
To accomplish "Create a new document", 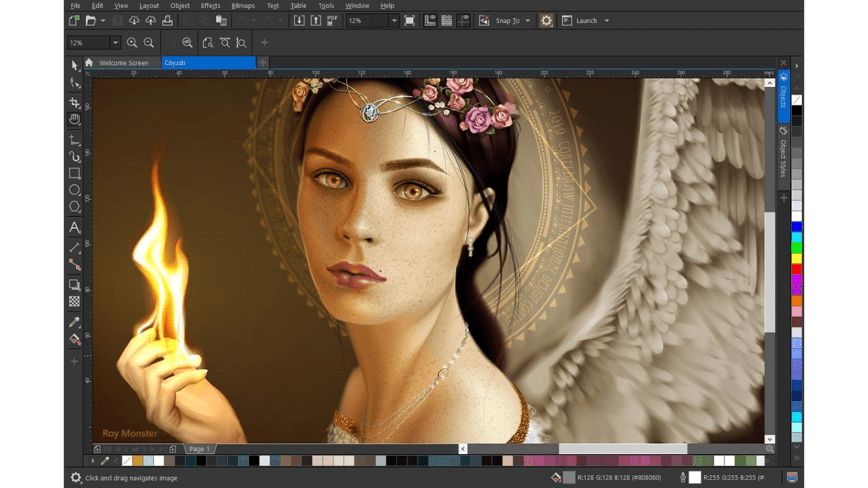I will coord(75,21).
